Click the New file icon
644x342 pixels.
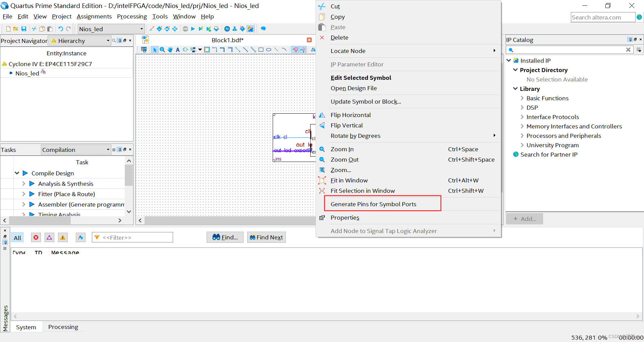8,29
